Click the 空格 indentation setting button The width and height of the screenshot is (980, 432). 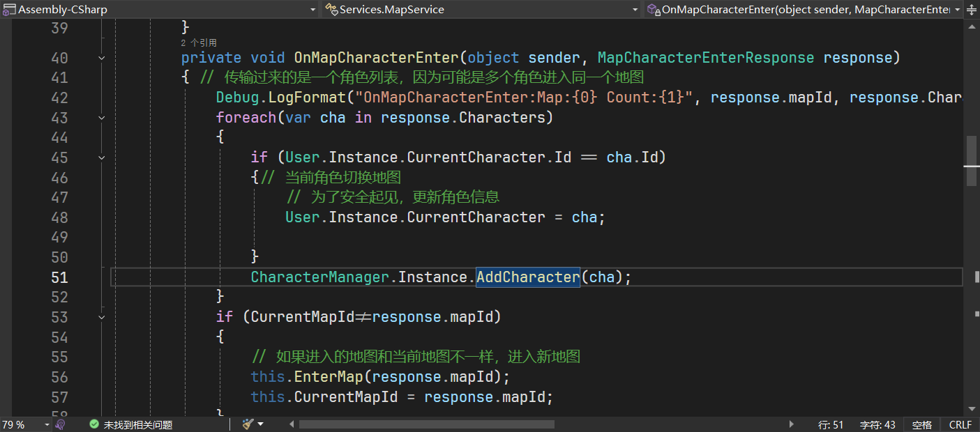point(921,424)
